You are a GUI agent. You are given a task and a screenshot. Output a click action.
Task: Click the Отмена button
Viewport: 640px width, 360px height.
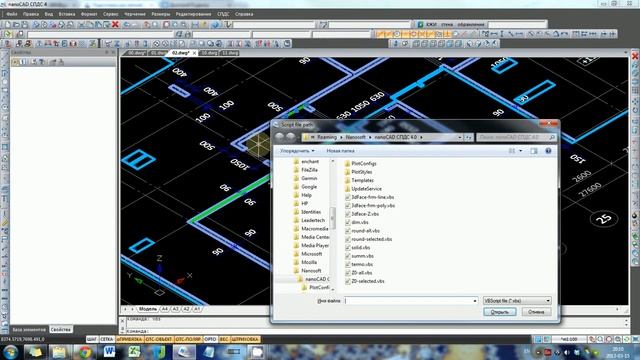click(536, 312)
